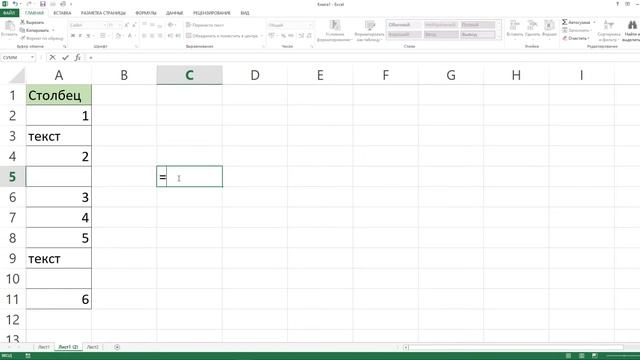
Task: Click Cut (Вырезать) scissors command
Action: coord(32,22)
